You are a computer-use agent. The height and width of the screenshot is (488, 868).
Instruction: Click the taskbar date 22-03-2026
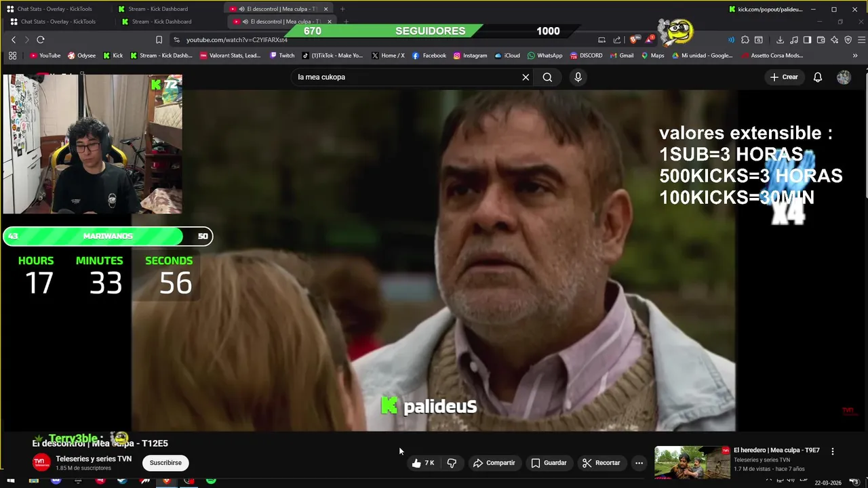828,483
